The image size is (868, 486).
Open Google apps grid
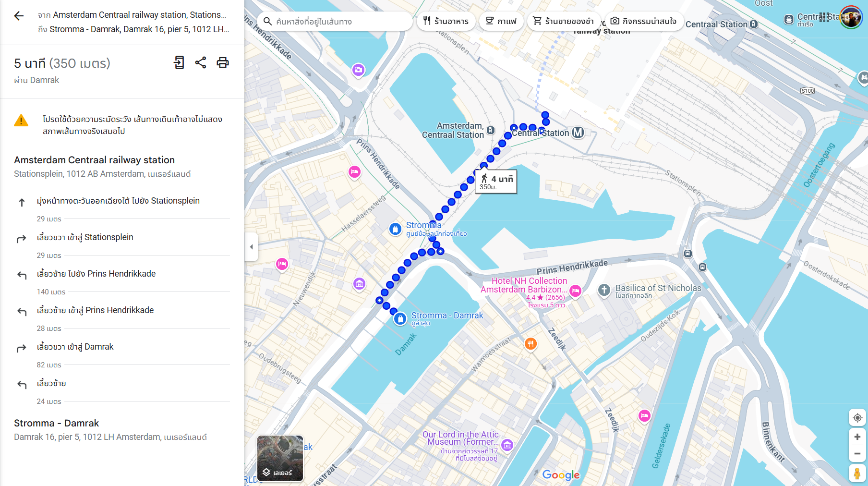pos(824,18)
